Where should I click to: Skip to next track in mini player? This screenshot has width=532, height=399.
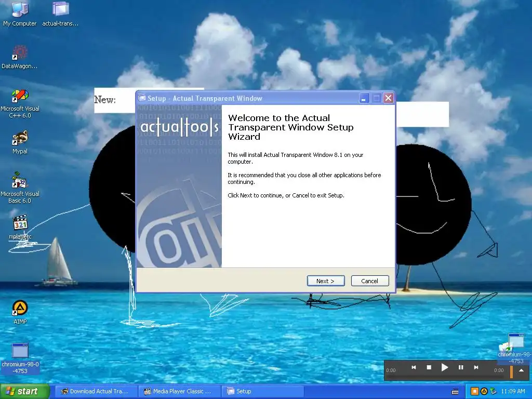pos(476,367)
